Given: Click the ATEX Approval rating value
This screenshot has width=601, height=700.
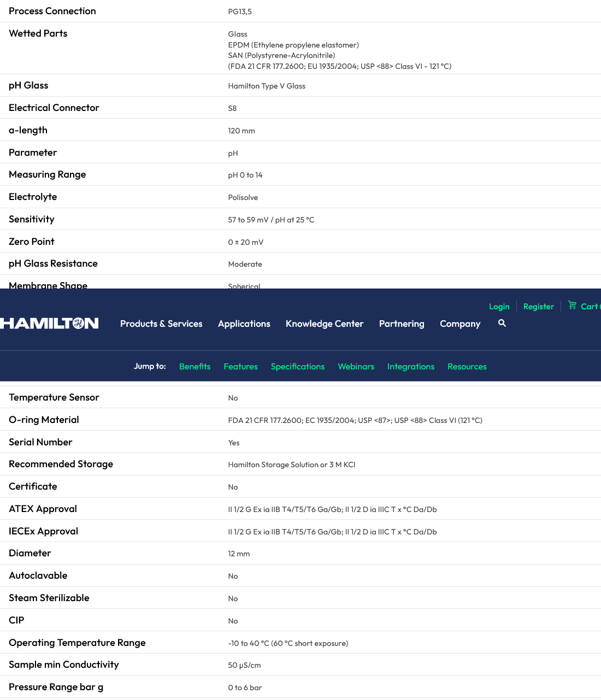Looking at the screenshot, I should [332, 509].
